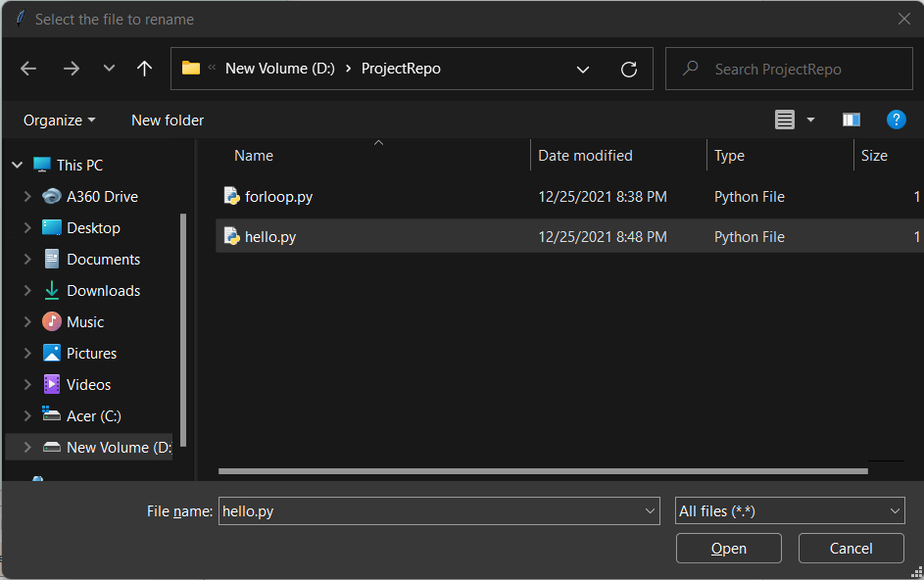Open the Organize menu

(59, 120)
